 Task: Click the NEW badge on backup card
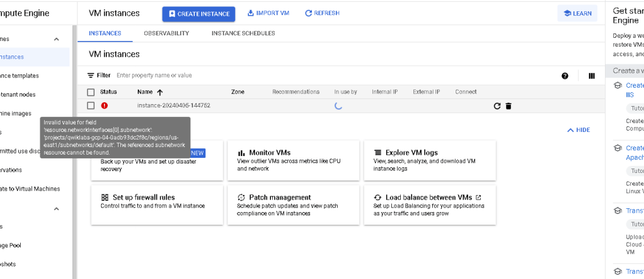click(x=198, y=153)
